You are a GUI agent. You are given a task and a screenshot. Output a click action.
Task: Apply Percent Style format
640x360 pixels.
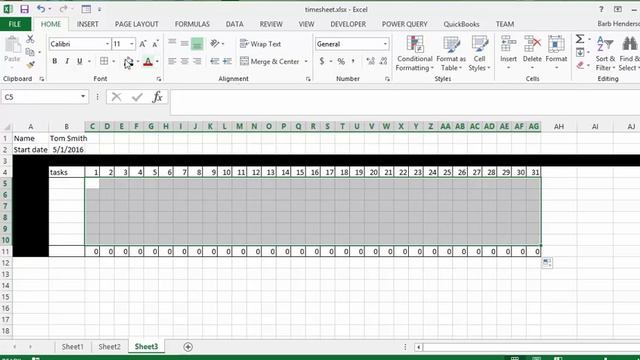pos(341,61)
